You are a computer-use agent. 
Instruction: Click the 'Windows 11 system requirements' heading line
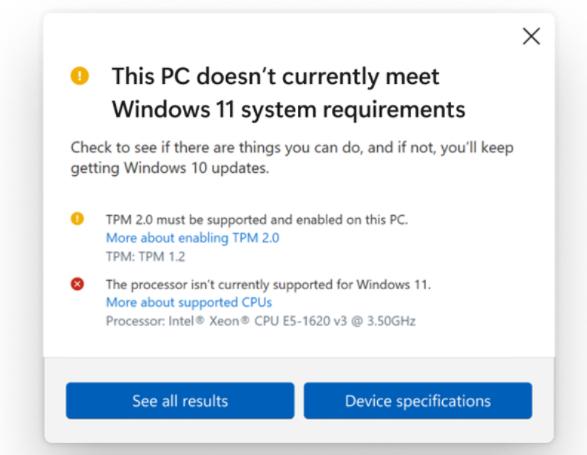(289, 110)
